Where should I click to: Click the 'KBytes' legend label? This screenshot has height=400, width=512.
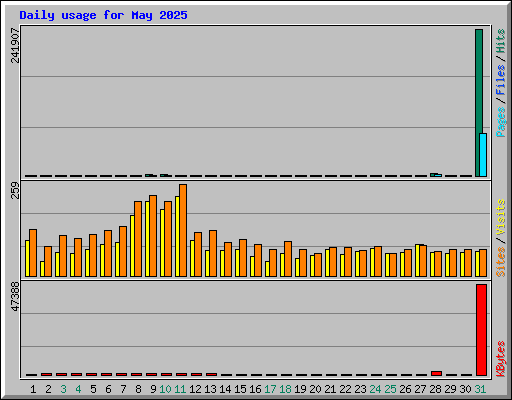click(x=500, y=359)
